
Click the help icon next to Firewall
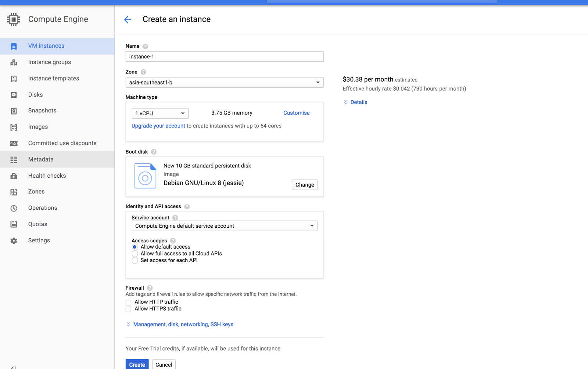[150, 288]
